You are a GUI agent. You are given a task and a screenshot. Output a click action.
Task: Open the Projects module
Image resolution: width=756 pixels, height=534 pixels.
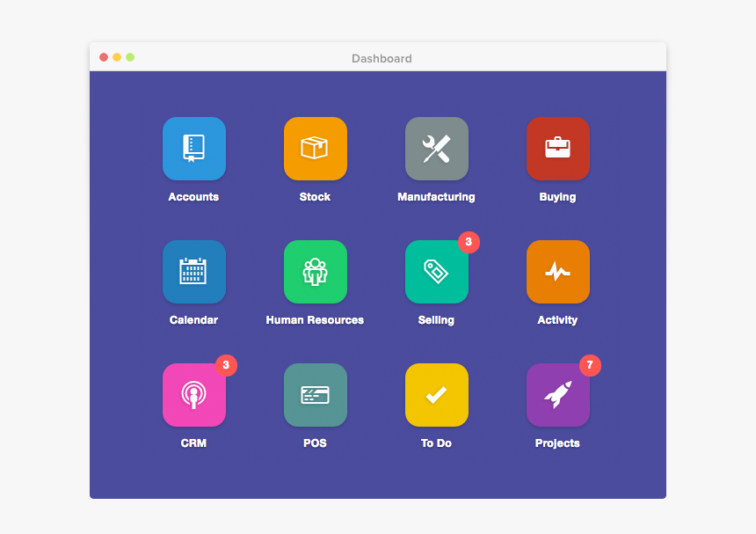(557, 395)
